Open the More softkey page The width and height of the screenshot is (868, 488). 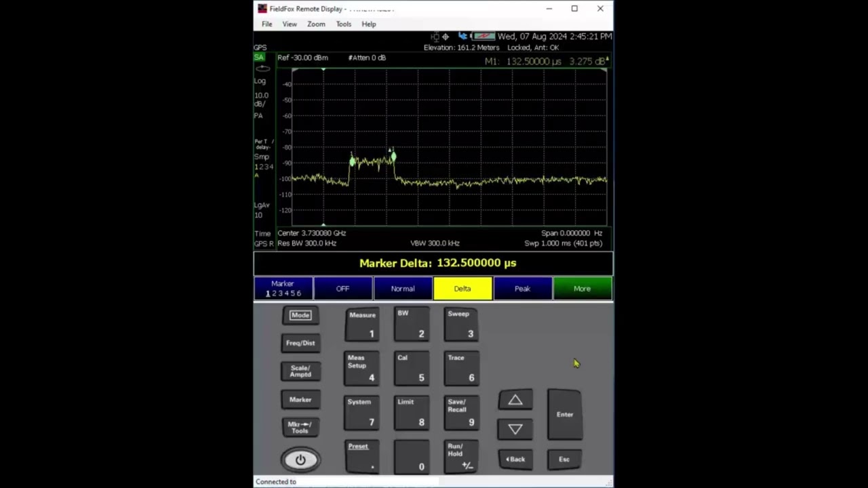582,289
